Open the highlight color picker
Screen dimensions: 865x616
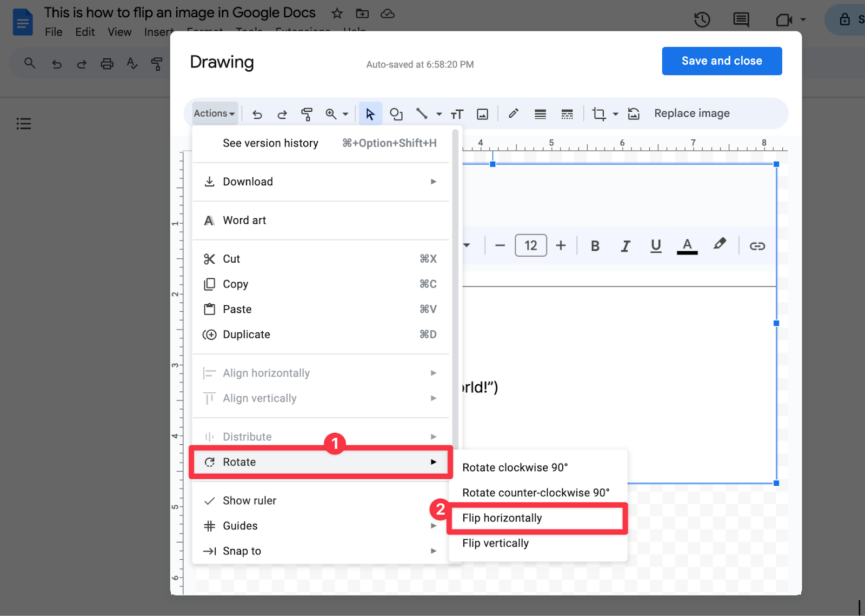click(719, 244)
